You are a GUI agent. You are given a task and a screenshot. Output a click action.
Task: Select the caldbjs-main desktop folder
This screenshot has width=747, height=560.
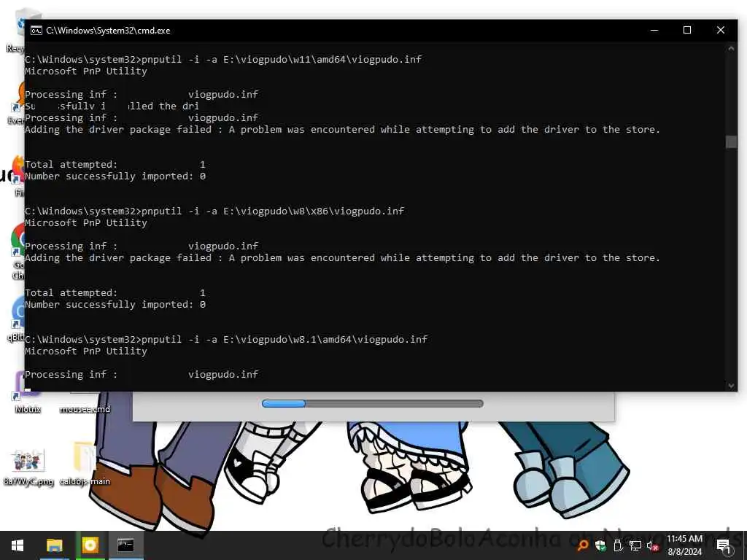pos(85,464)
